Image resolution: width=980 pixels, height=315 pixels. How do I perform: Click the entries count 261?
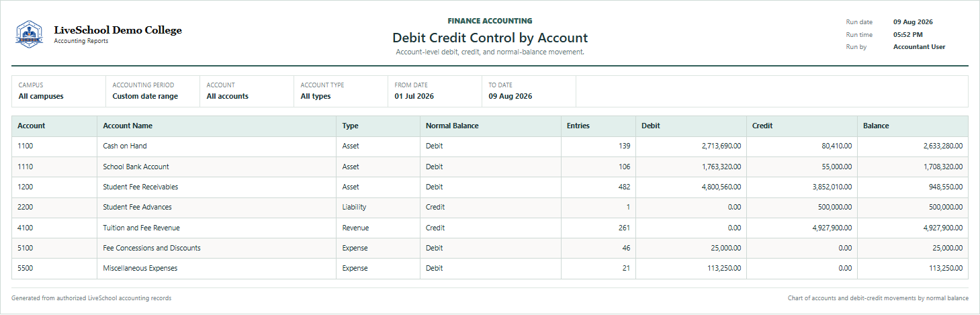624,228
